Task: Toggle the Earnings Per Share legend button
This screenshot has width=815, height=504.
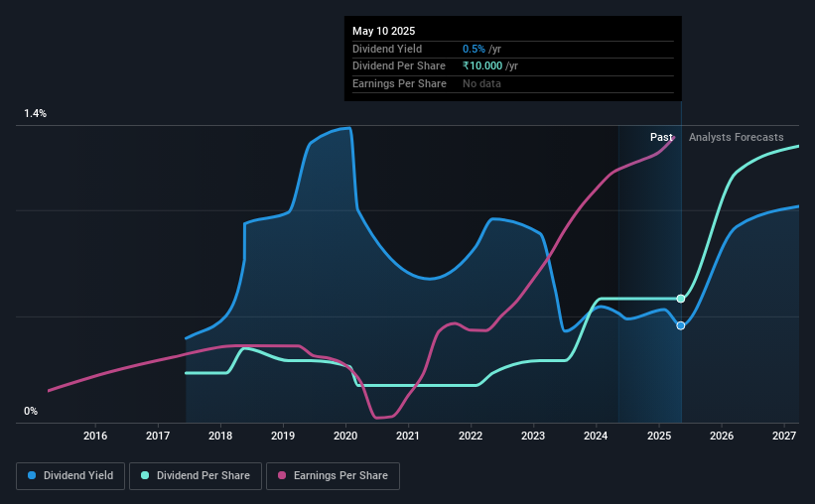Action: point(333,475)
